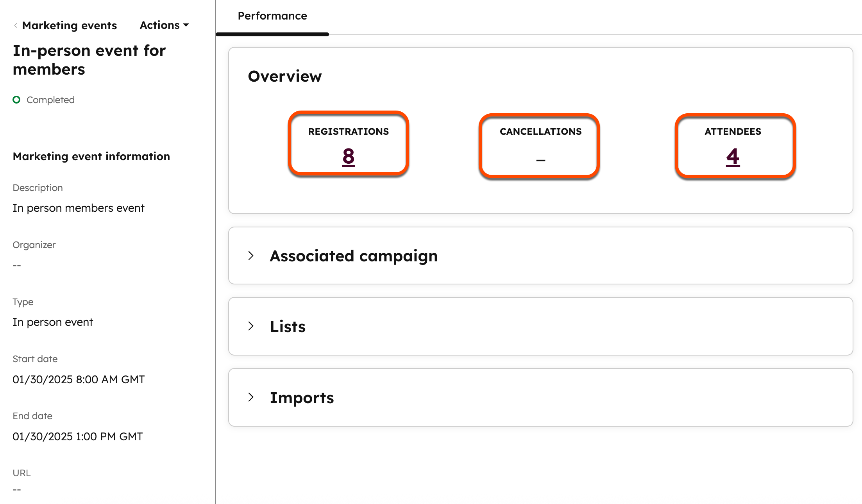
Task: Expand the Imports section
Action: click(302, 397)
